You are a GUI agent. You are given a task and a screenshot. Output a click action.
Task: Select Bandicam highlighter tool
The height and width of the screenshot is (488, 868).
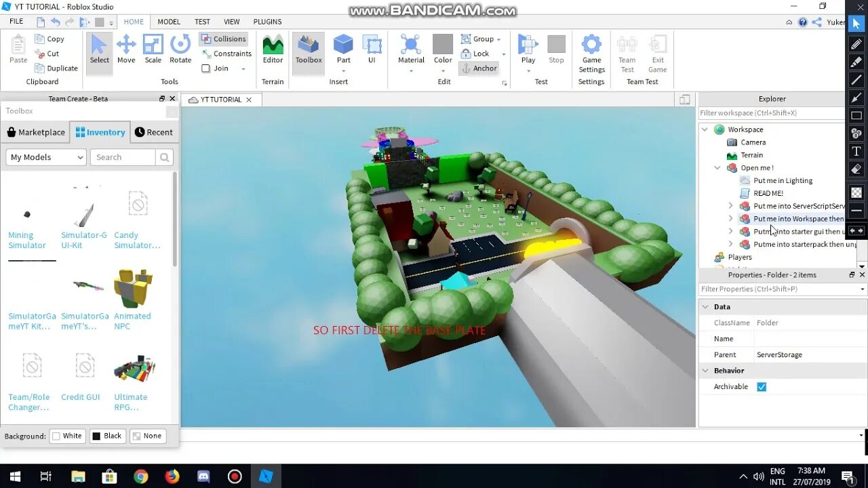point(856,62)
